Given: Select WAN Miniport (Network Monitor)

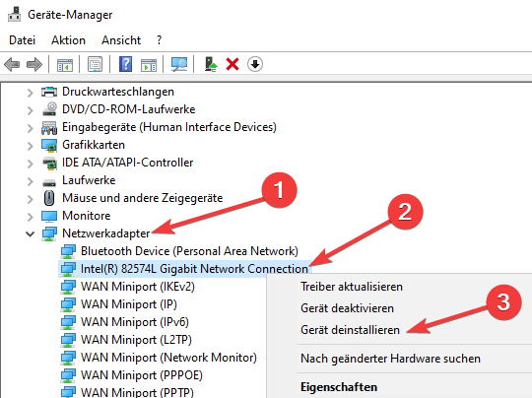Looking at the screenshot, I should [x=168, y=358].
